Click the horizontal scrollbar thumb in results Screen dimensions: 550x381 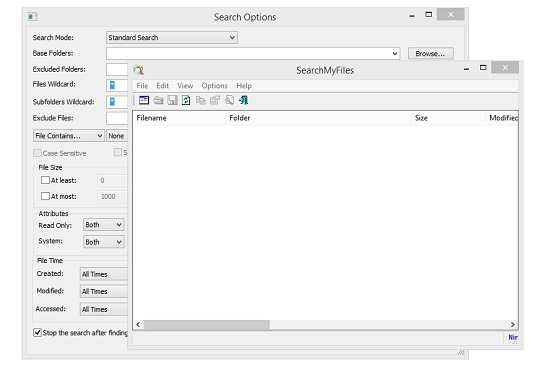(207, 325)
